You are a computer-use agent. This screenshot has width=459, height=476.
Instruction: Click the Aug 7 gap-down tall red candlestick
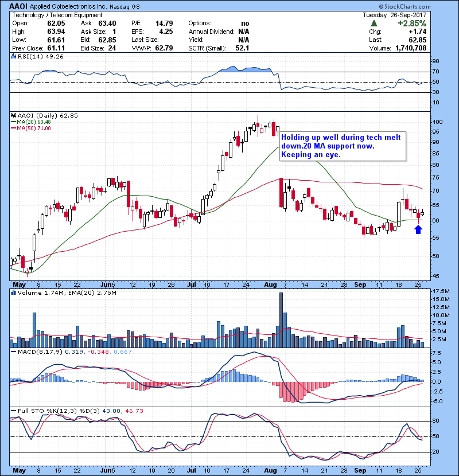281,193
